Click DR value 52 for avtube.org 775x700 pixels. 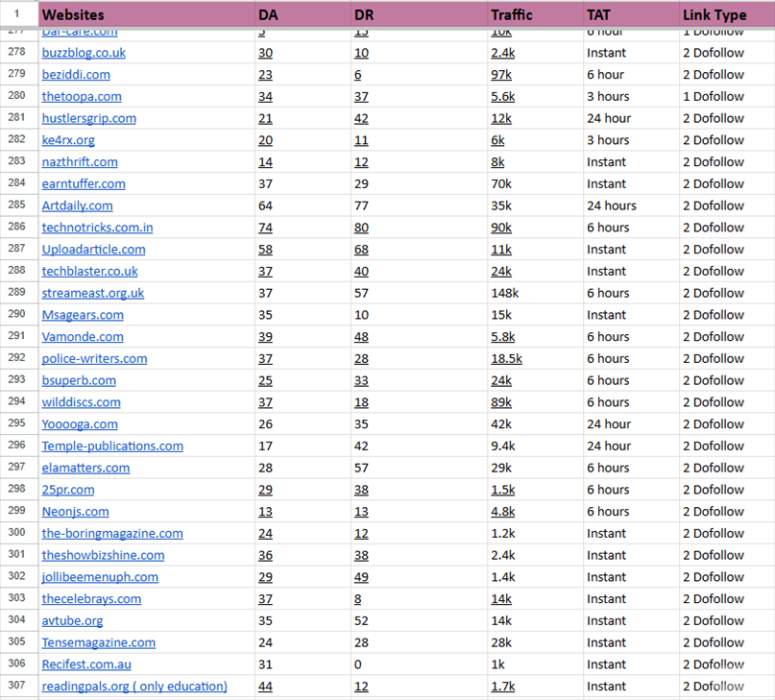(361, 620)
